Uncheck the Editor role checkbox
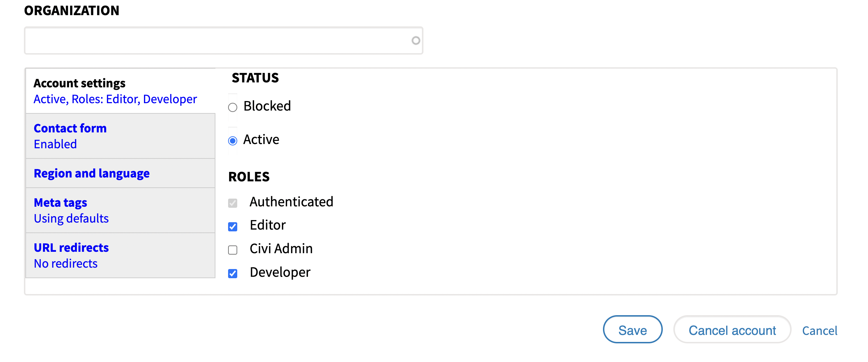868x362 pixels. pos(233,226)
